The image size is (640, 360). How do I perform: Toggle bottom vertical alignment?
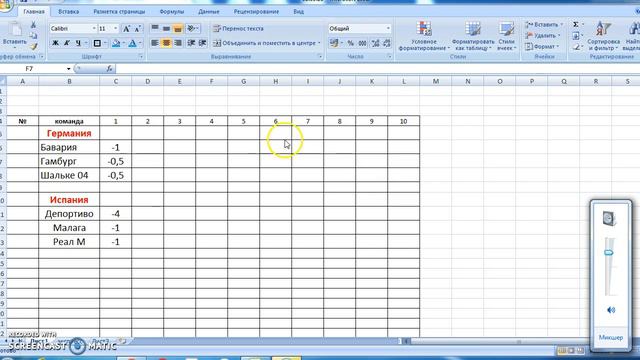tap(178, 28)
